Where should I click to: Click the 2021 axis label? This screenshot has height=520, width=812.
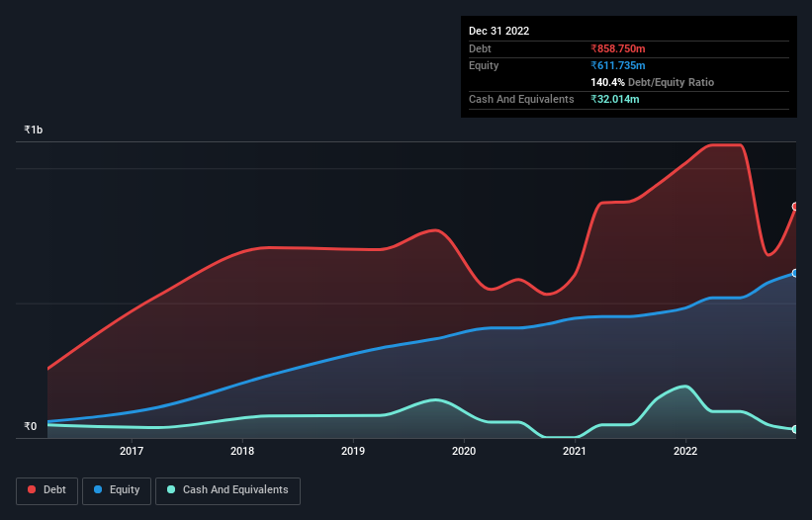575,451
